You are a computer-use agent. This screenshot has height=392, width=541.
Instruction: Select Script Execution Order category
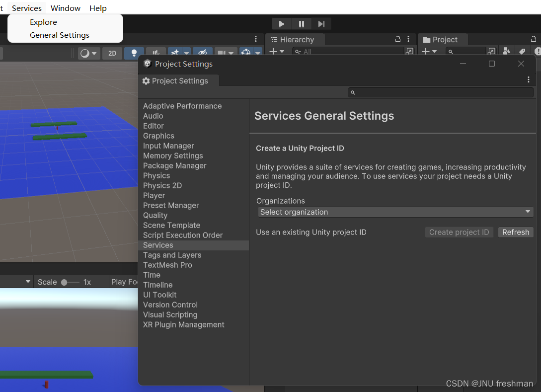183,235
